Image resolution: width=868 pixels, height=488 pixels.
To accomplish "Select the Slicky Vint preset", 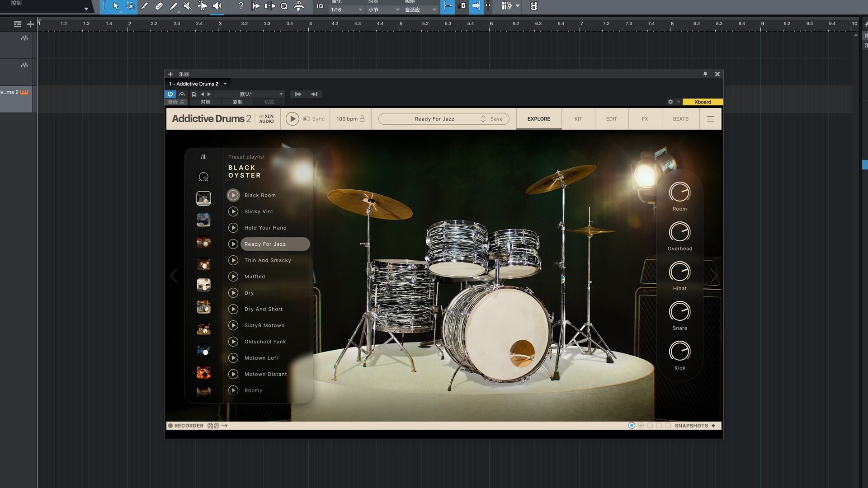I will (x=259, y=211).
